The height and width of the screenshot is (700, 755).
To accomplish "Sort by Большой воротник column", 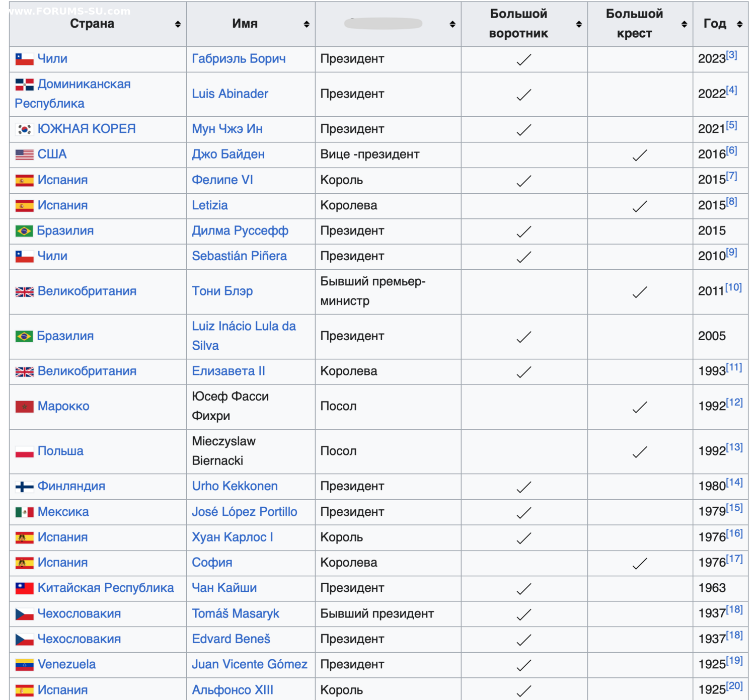I will click(x=578, y=24).
